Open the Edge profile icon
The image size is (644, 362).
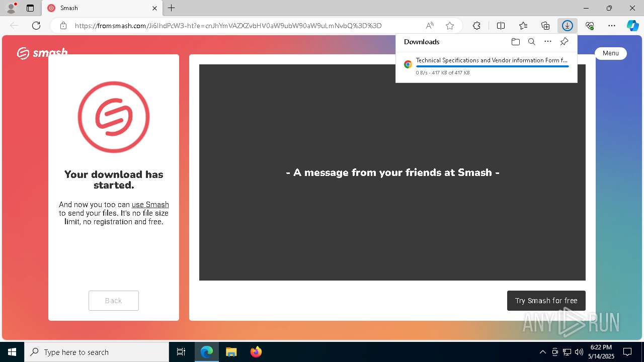(11, 8)
